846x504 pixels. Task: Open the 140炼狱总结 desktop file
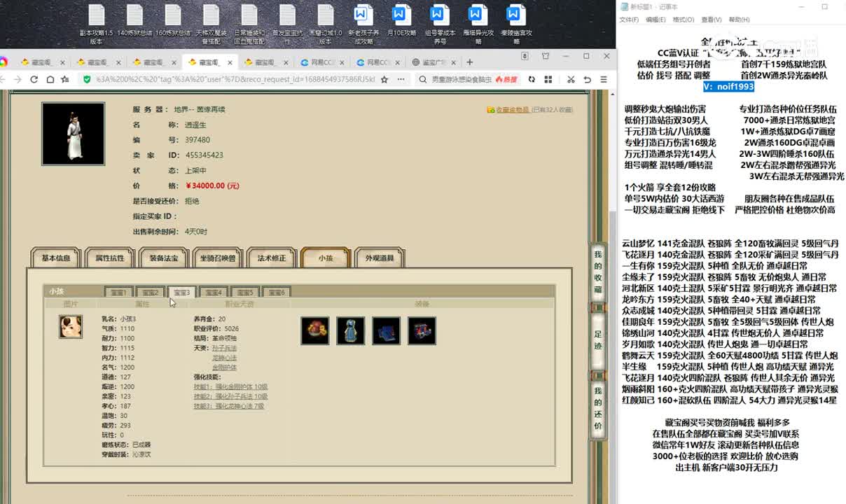coord(135,23)
